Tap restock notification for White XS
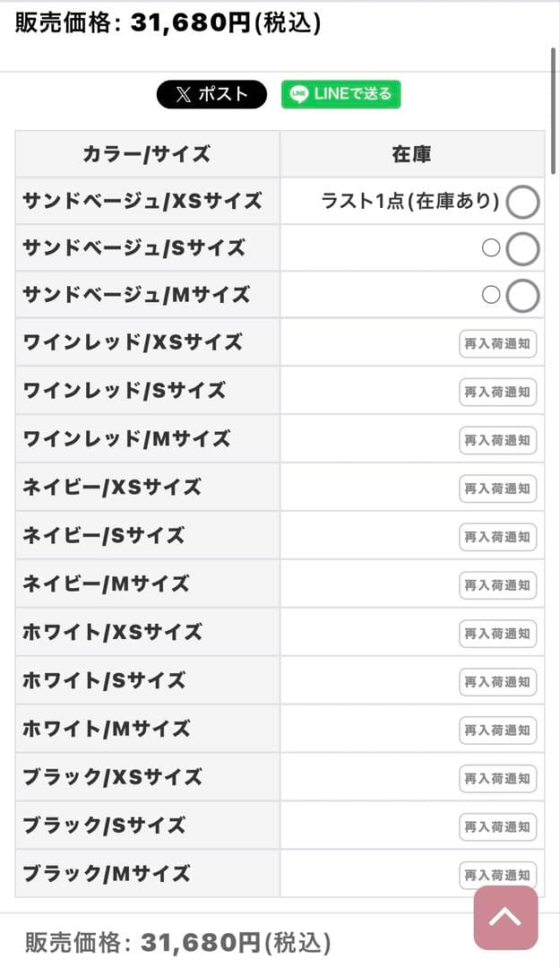 [497, 634]
